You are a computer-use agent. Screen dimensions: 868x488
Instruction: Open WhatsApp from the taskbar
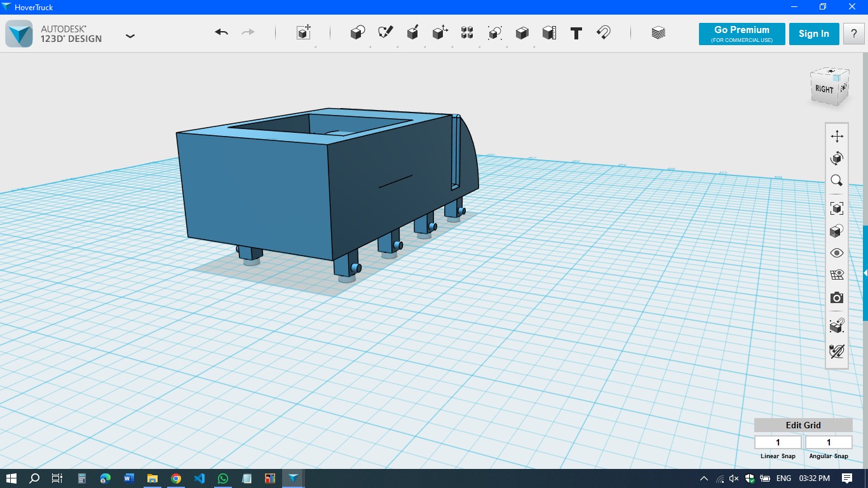tap(223, 478)
